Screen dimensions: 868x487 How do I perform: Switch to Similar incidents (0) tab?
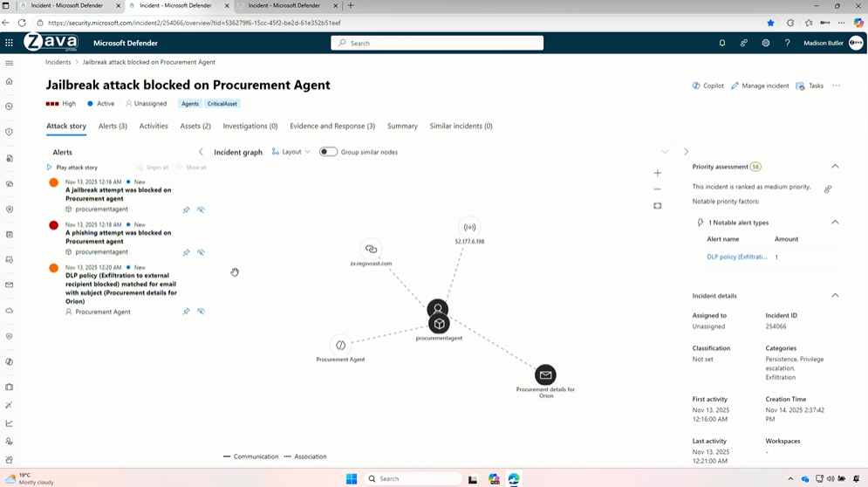coord(461,126)
